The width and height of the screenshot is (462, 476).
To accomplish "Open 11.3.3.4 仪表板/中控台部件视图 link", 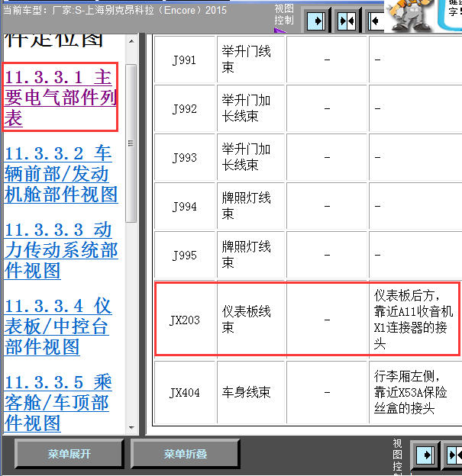I will [x=58, y=326].
